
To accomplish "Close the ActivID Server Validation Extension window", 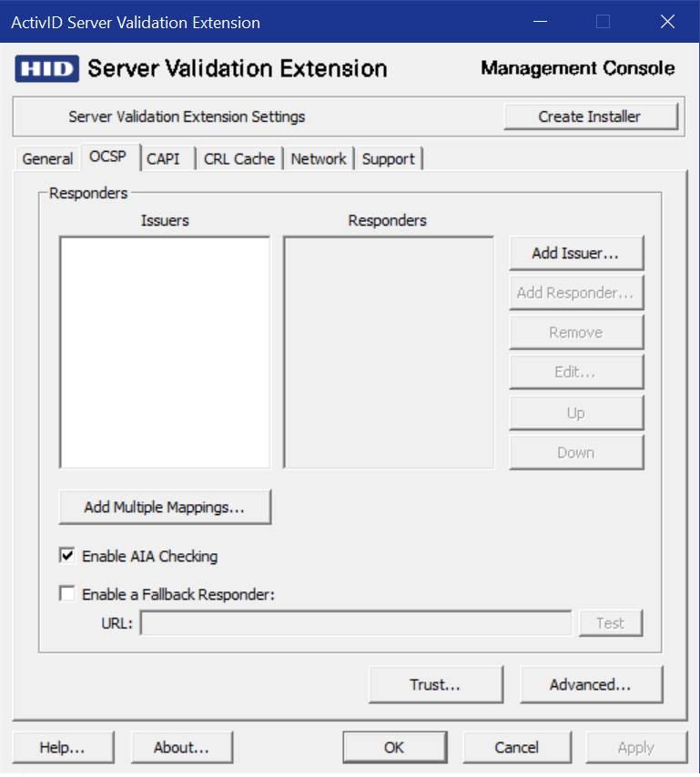I will click(667, 21).
